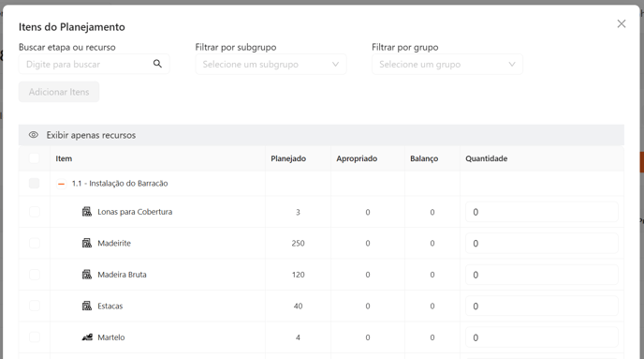Click the eye icon for Exibir apenas recursos
Screen dimensions: 644x359
click(x=34, y=135)
